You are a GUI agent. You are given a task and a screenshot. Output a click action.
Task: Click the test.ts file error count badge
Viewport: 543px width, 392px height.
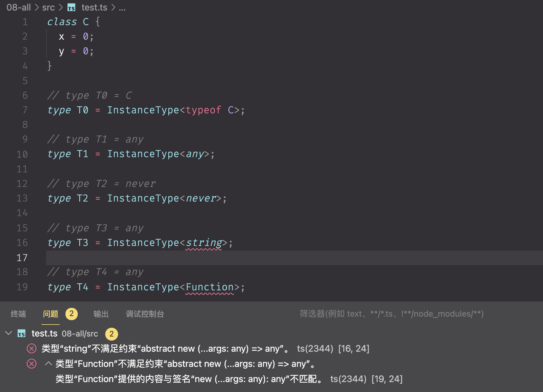pos(112,334)
